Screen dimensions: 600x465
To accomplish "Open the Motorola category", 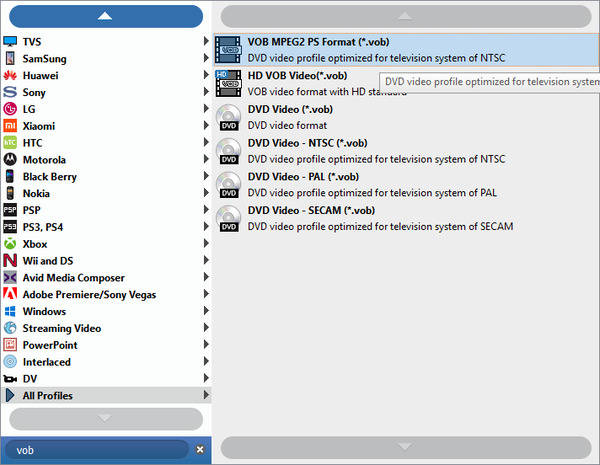I will pos(106,160).
